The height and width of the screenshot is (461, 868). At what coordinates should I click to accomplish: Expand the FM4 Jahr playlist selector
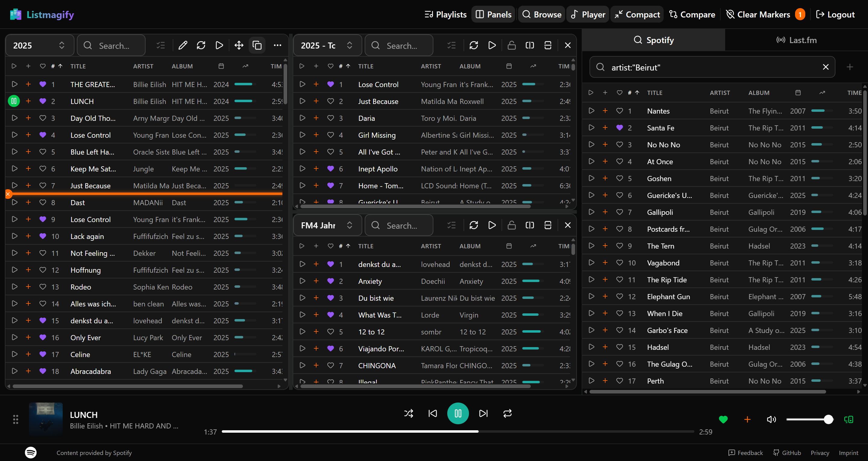coord(349,225)
